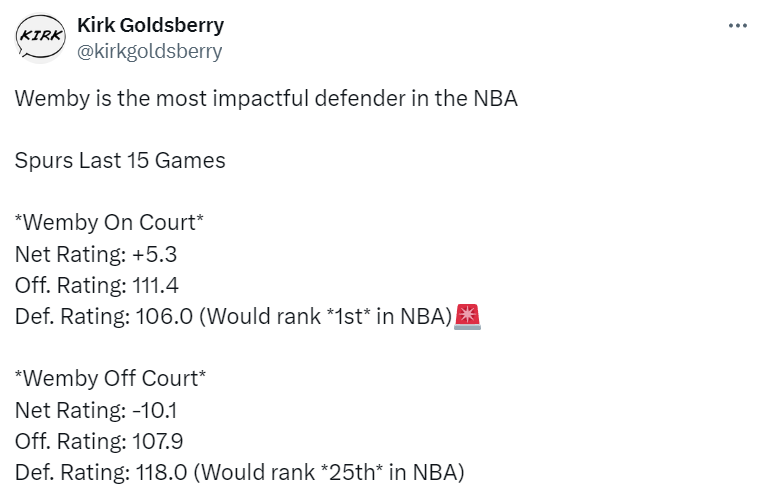
Task: Click the "Net Rating: +5.3" line
Action: [x=100, y=254]
